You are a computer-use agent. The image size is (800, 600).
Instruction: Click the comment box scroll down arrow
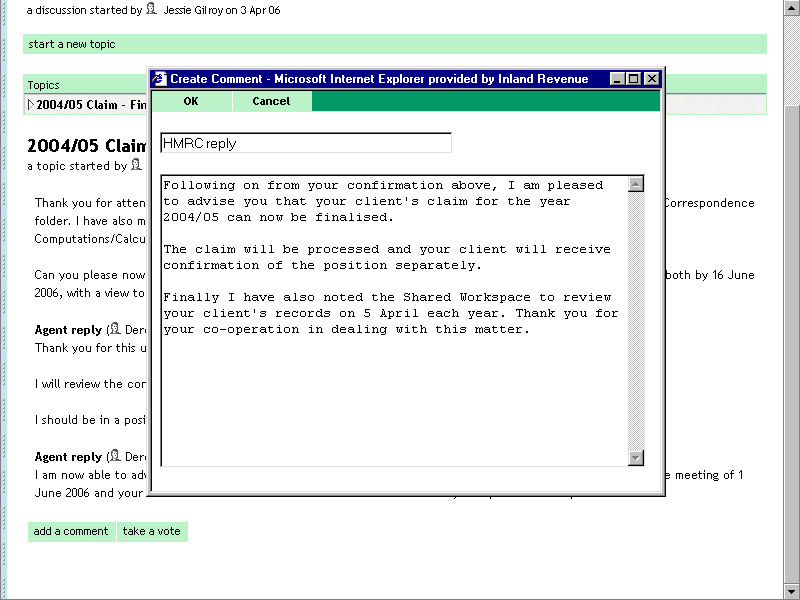click(636, 458)
